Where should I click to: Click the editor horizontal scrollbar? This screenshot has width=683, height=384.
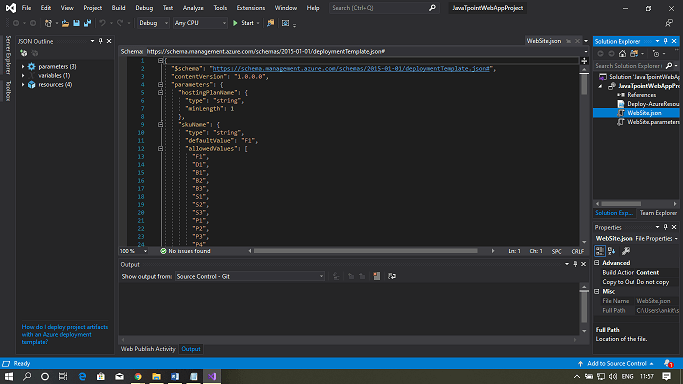point(366,251)
